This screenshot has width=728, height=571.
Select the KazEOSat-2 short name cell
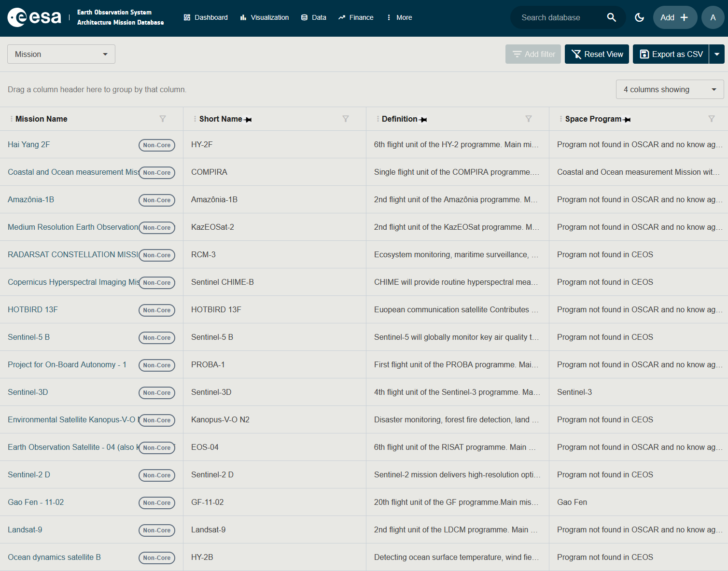point(275,227)
